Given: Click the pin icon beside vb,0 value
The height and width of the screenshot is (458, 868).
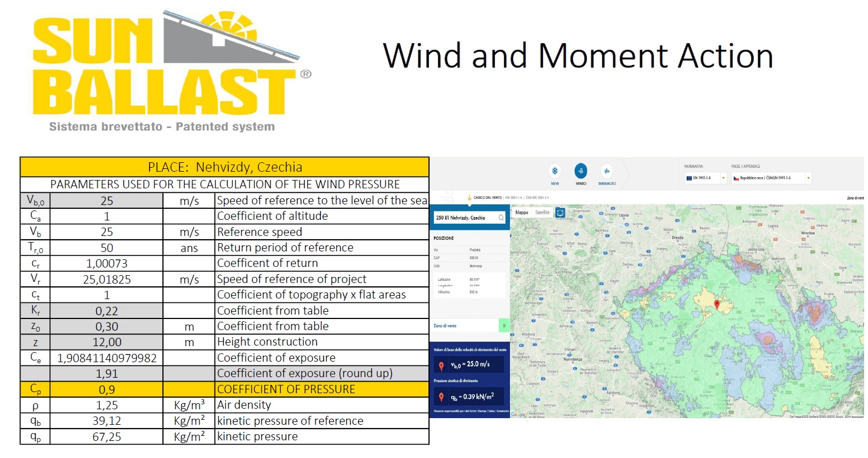Looking at the screenshot, I should [441, 365].
